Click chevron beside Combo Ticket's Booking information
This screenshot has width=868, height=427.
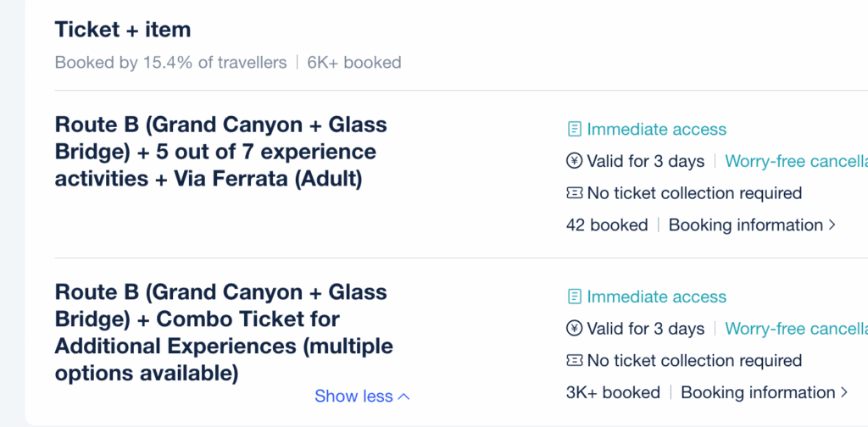tap(843, 393)
